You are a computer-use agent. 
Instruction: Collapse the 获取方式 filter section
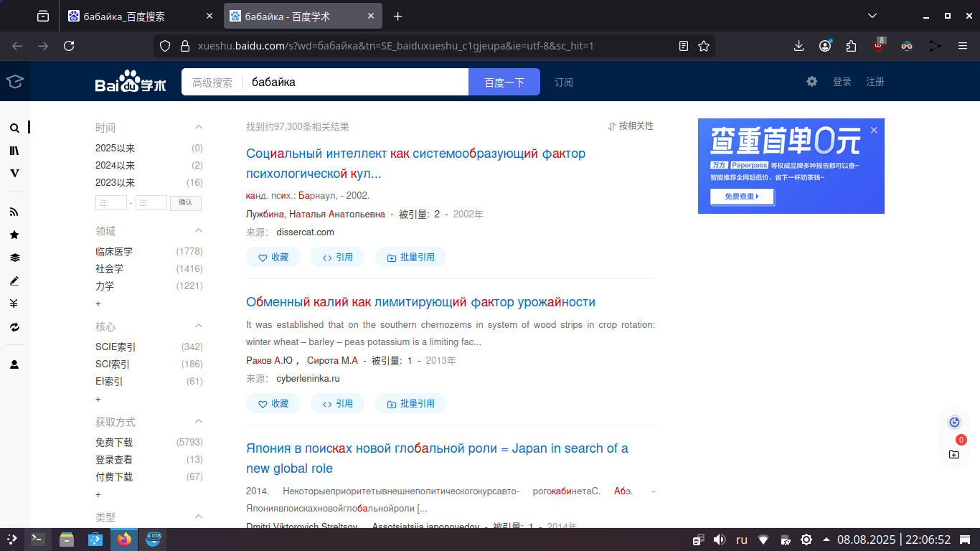tap(199, 421)
